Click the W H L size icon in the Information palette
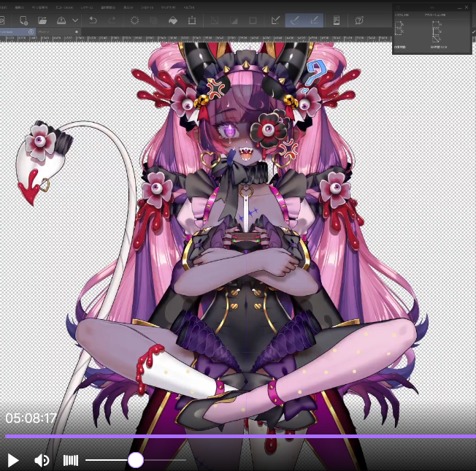This screenshot has height=471, width=476. 437,31
